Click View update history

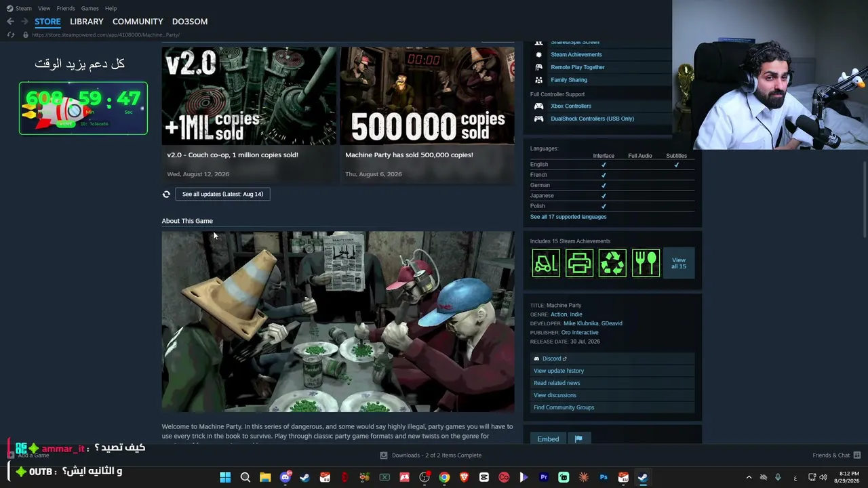point(559,371)
